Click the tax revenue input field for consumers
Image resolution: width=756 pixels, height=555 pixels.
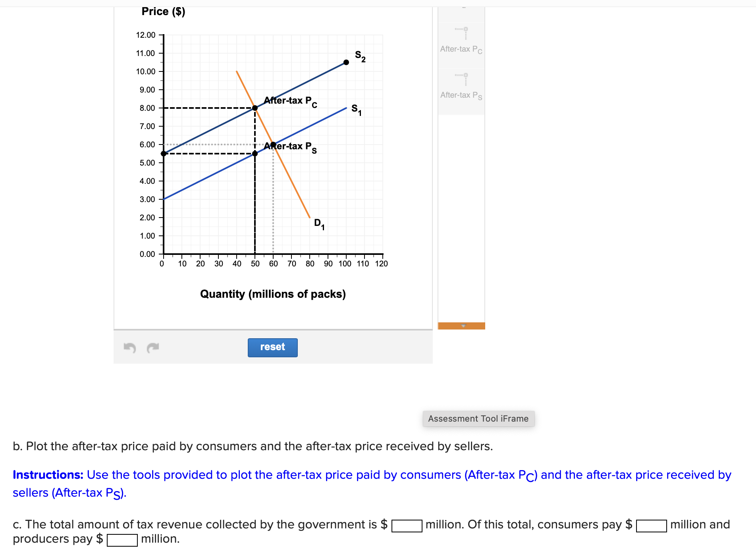point(650,526)
